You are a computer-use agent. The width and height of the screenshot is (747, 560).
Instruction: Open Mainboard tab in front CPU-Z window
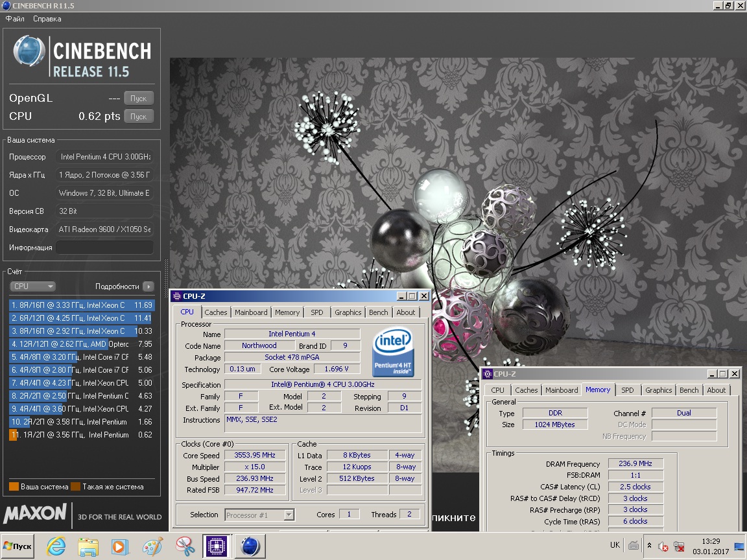[x=250, y=312]
